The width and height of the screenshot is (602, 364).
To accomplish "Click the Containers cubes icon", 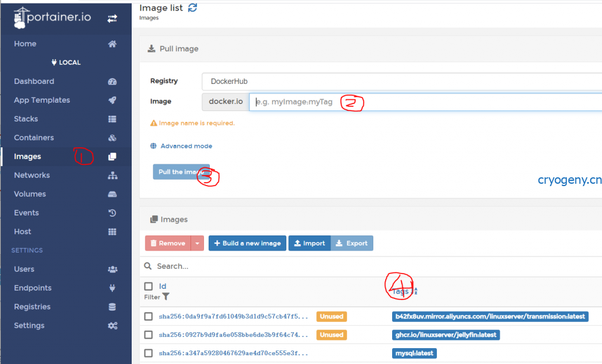I will point(112,138).
